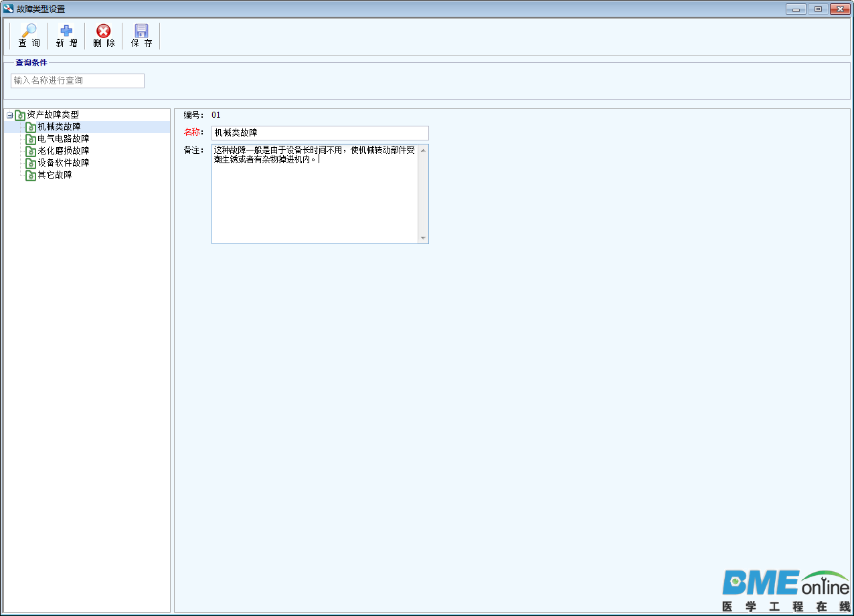This screenshot has width=854, height=616.
Task: Select 老化磨损故障 tree item
Action: (x=64, y=151)
